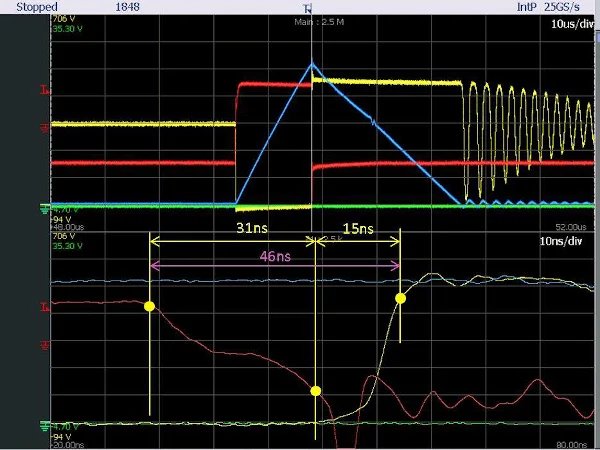Click the 15ns measurement annotation

pos(358,229)
